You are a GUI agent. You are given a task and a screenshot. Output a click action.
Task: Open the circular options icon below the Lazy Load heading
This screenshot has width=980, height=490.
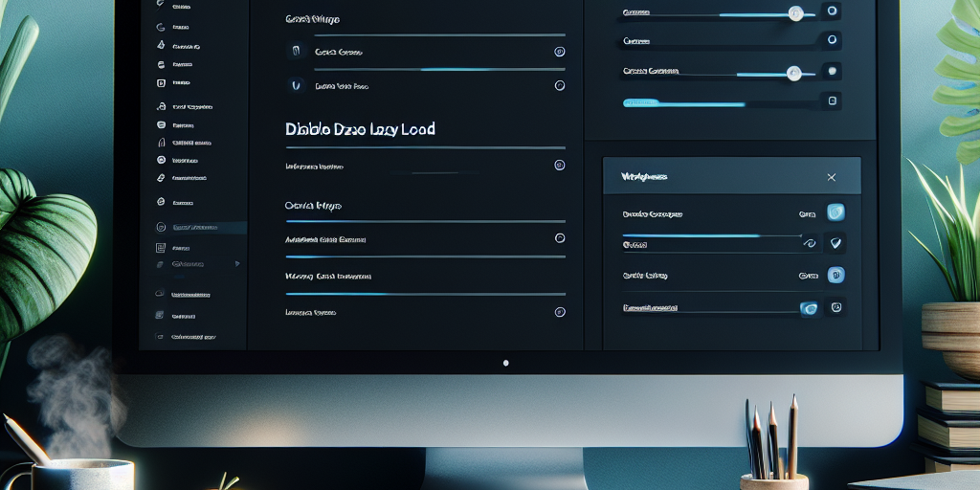[x=560, y=165]
